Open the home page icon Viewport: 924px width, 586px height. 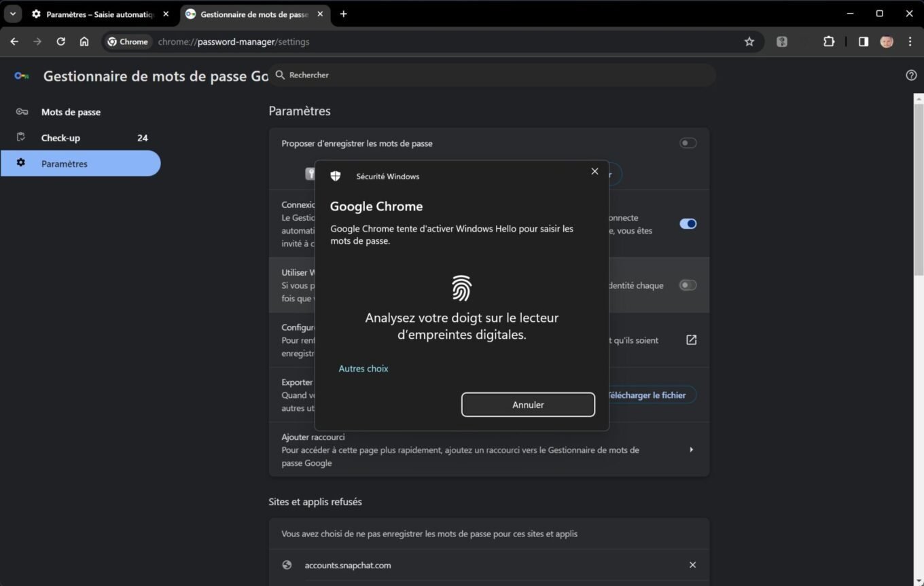pyautogui.click(x=84, y=41)
